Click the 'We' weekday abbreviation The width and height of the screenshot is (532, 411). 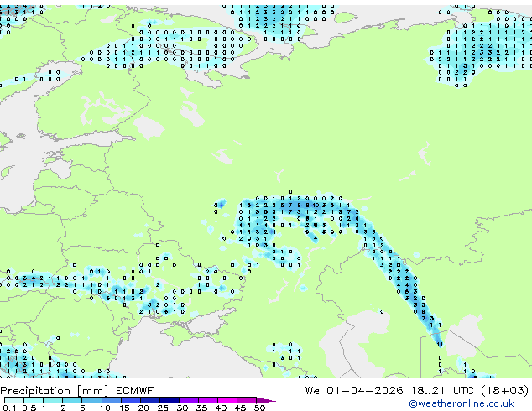pyautogui.click(x=312, y=391)
